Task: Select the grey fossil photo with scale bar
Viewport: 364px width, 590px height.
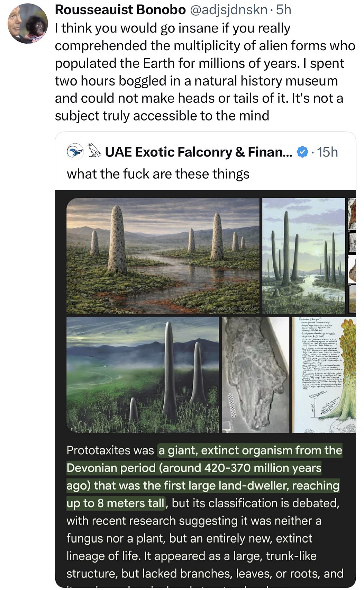Action: (x=255, y=375)
